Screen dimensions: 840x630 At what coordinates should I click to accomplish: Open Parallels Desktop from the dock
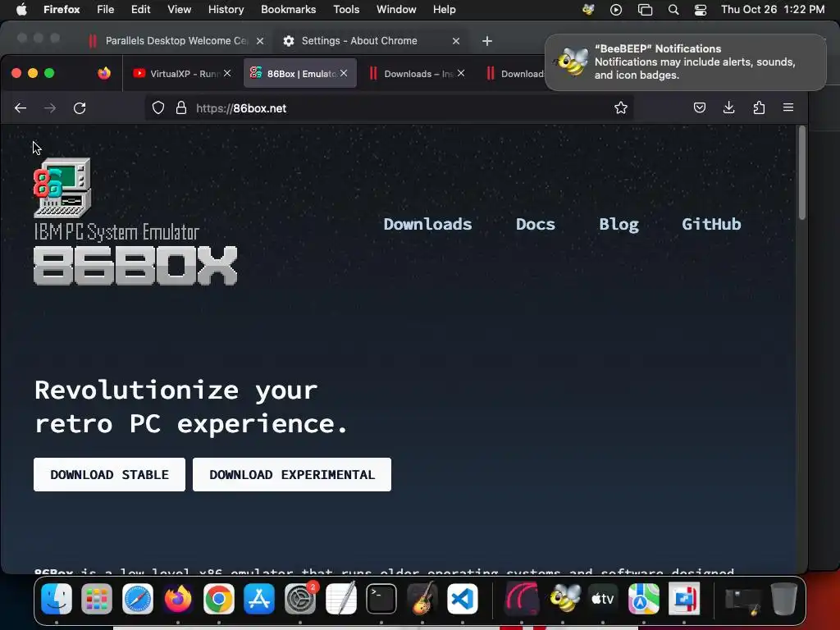click(684, 598)
